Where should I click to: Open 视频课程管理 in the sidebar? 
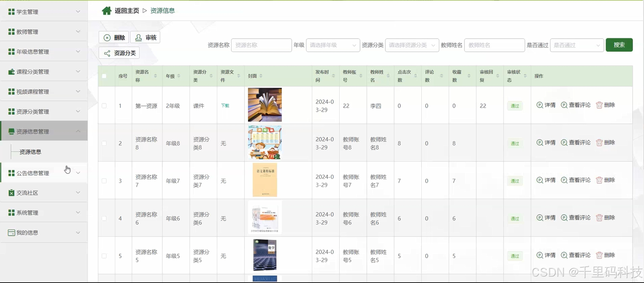coord(44,92)
